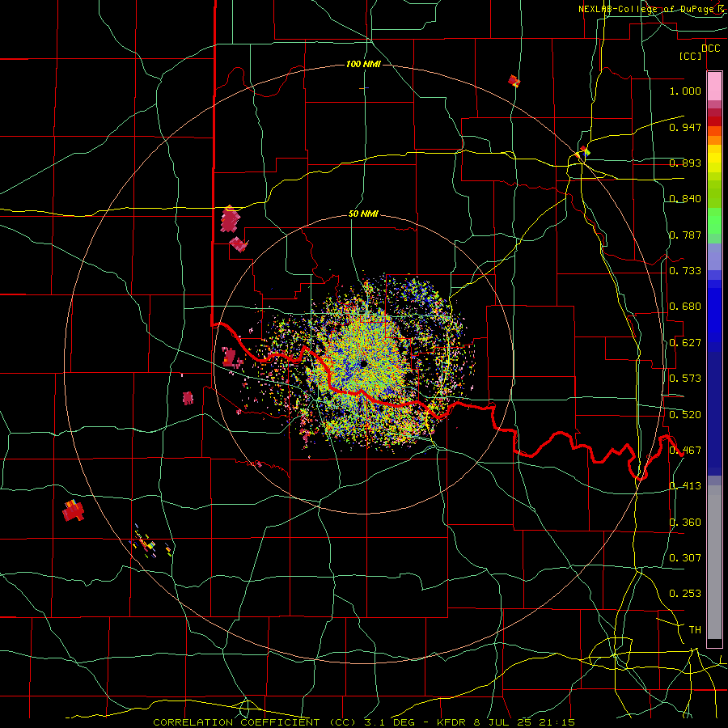
Task: Click the 100 NMI range ring label
Action: tap(363, 64)
